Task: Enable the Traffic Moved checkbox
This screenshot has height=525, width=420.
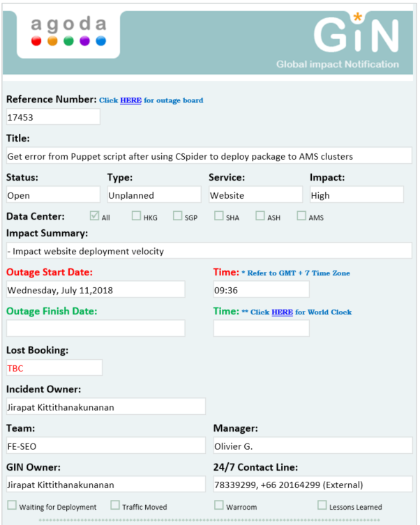Action: [x=115, y=505]
